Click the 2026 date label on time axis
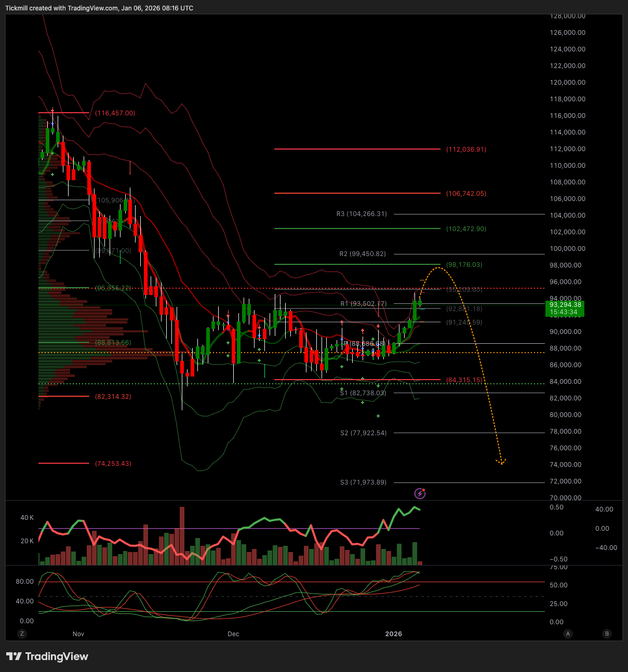Viewport: 628px width, 672px height. point(393,634)
